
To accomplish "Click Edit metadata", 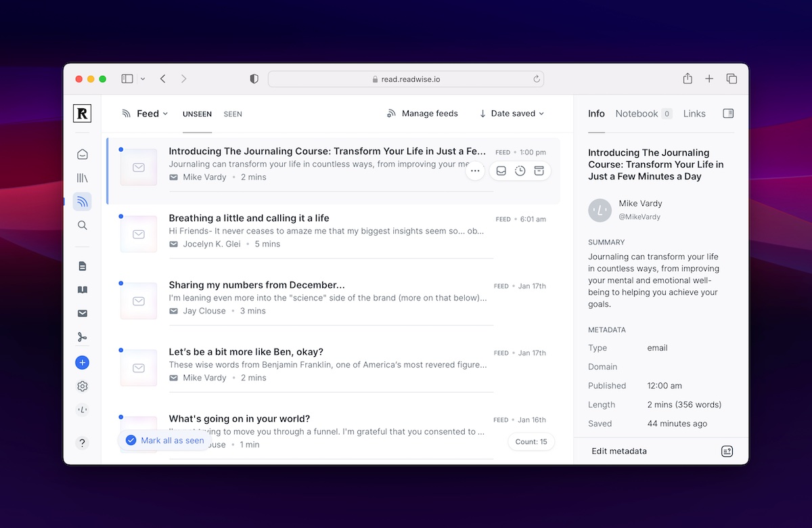I will click(619, 452).
